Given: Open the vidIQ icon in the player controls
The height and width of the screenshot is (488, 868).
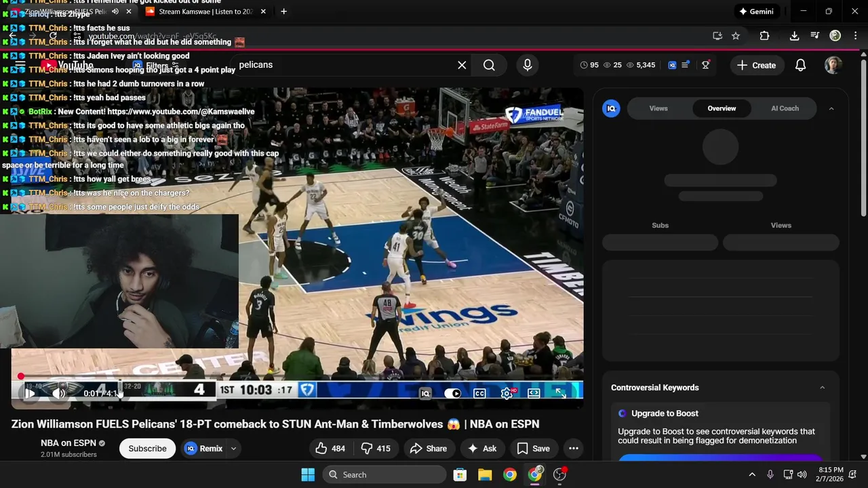Looking at the screenshot, I should [x=425, y=393].
